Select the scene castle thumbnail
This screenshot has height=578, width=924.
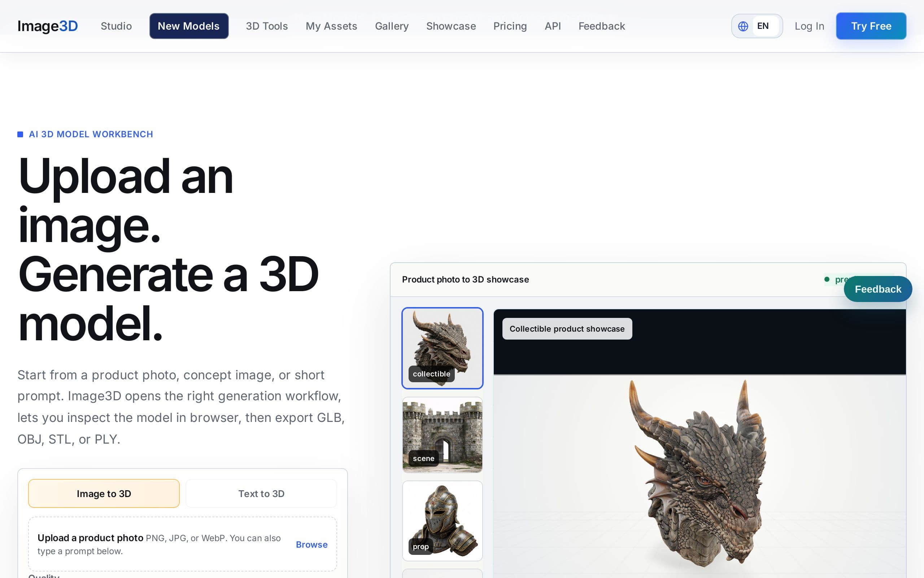point(442,435)
